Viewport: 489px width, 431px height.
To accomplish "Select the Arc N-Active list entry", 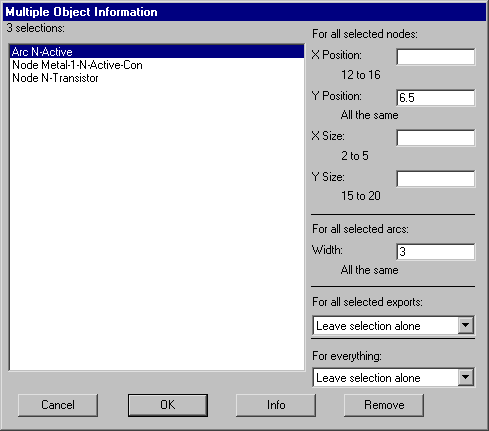I will click(157, 52).
